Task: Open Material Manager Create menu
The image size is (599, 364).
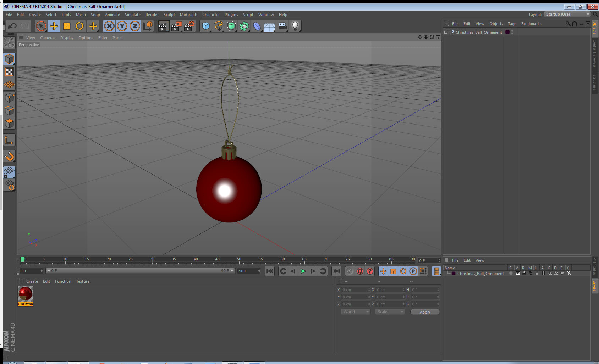Action: 32,281
